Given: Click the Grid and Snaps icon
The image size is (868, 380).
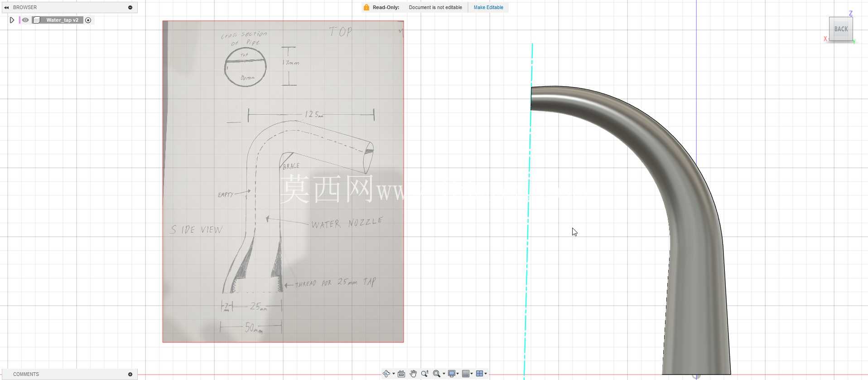Looking at the screenshot, I should [466, 374].
